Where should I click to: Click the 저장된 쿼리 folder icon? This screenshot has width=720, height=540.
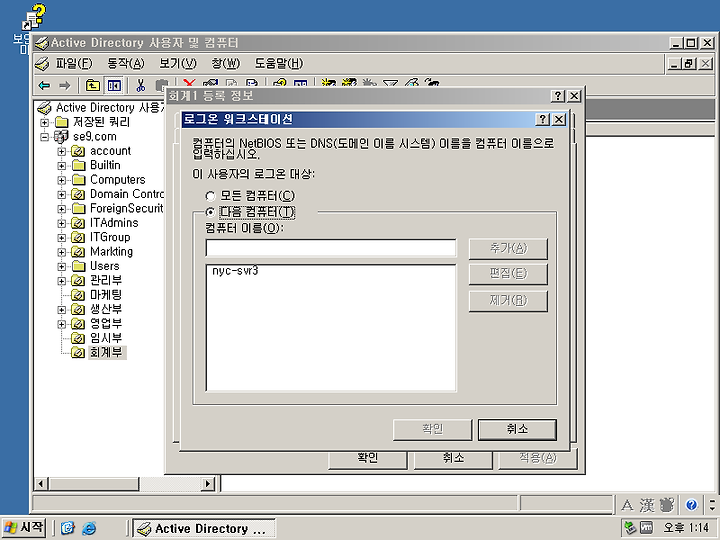coord(62,122)
